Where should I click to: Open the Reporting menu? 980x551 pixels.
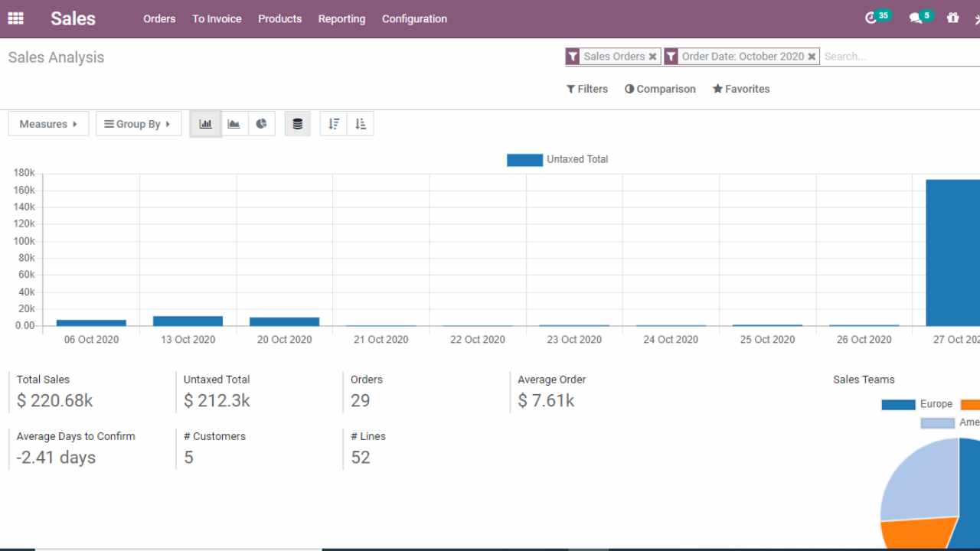point(341,18)
